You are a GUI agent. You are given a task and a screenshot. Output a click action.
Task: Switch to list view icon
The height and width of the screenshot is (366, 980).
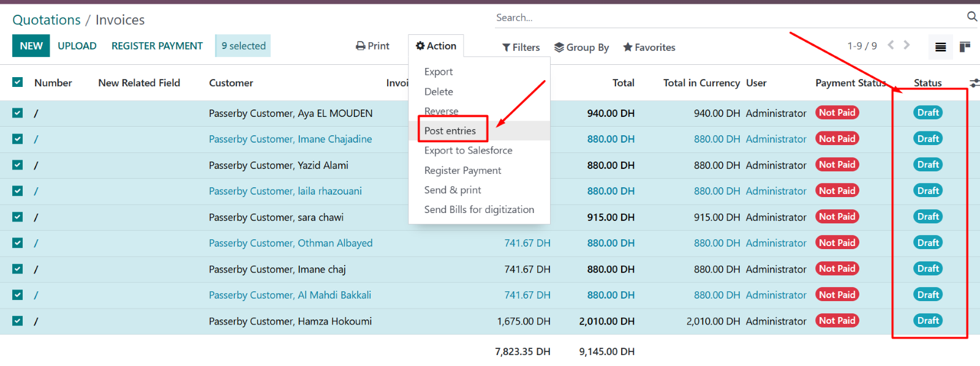click(x=941, y=47)
